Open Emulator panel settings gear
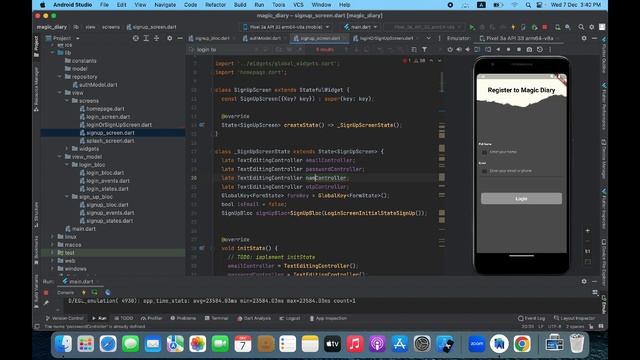The height and width of the screenshot is (360, 640). click(584, 38)
